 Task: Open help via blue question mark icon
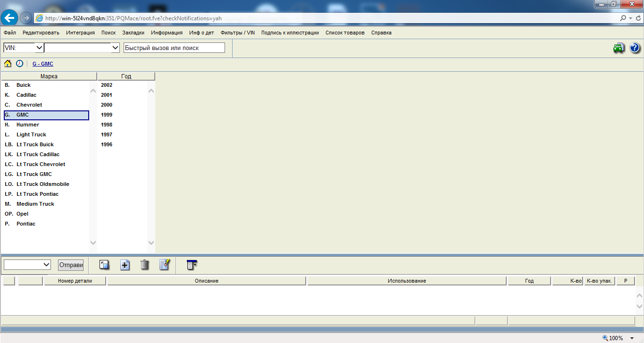coord(635,48)
